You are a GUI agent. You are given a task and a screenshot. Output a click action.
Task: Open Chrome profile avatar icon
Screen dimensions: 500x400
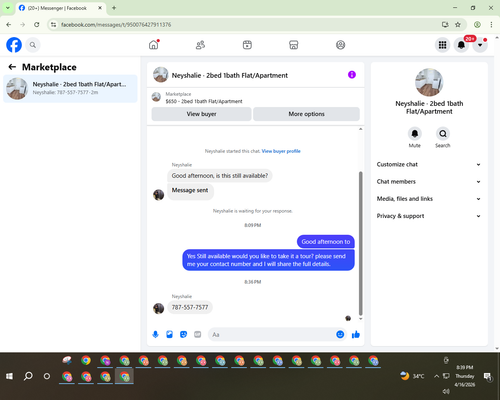coord(477,24)
